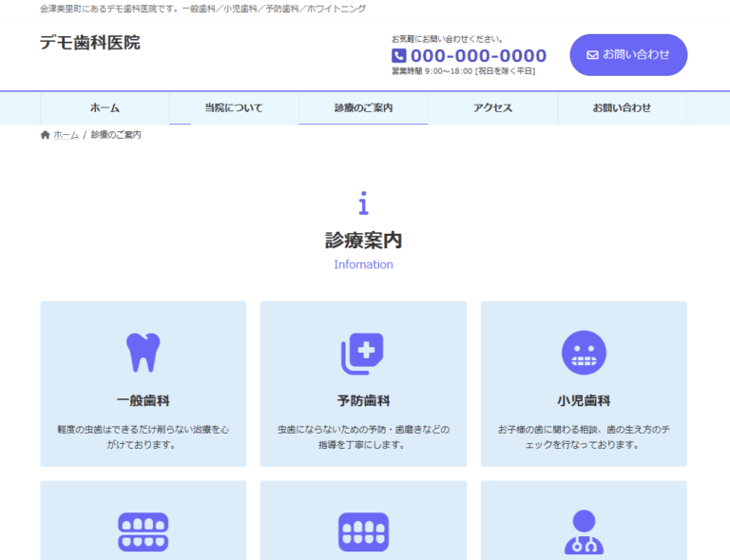Open the 小児歯科 card heading
Viewport: 730px width, 560px height.
(583, 400)
